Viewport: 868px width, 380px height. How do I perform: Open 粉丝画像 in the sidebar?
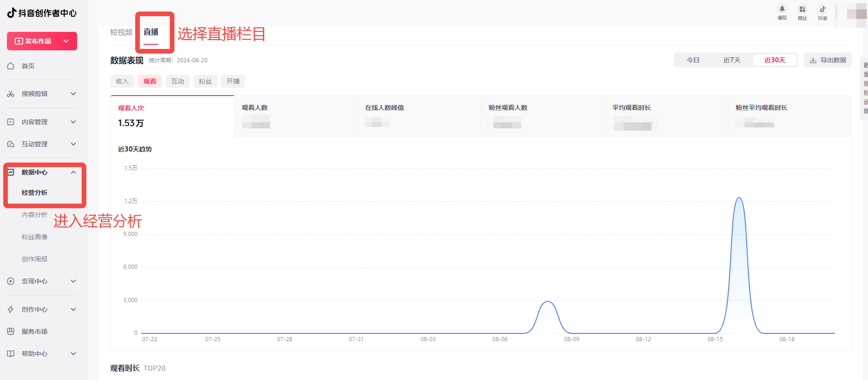coord(35,237)
